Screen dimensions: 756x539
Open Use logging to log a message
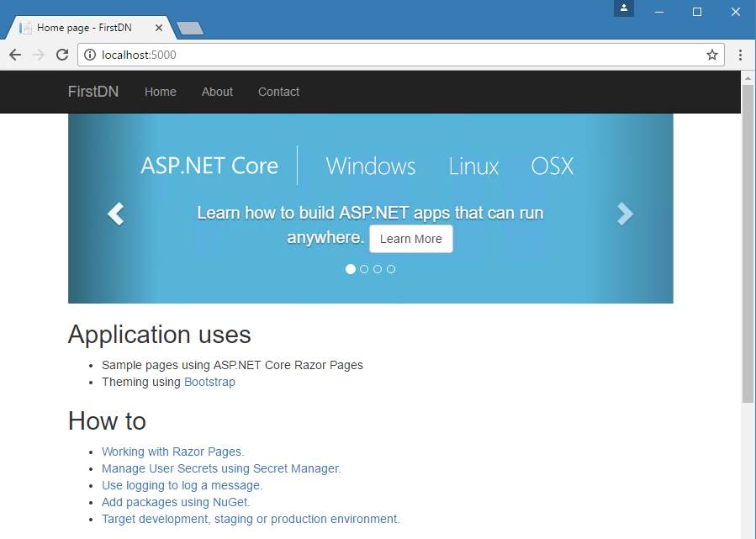pos(182,485)
